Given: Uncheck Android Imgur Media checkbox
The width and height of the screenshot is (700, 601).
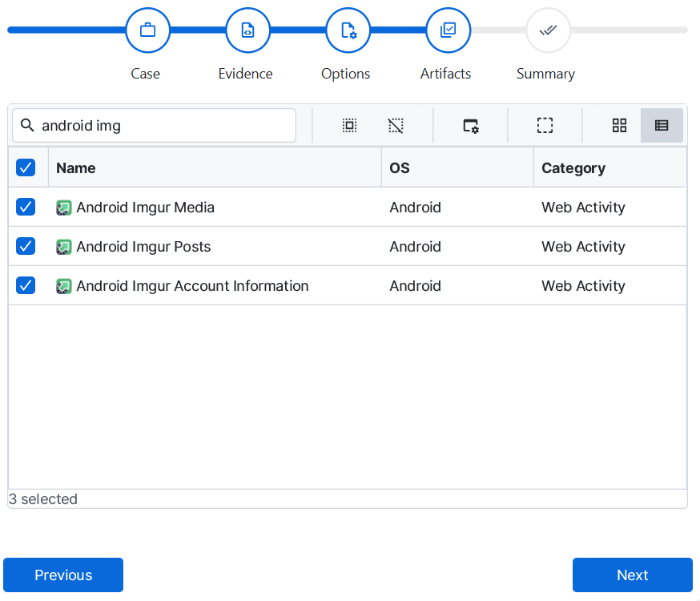Looking at the screenshot, I should (x=26, y=207).
